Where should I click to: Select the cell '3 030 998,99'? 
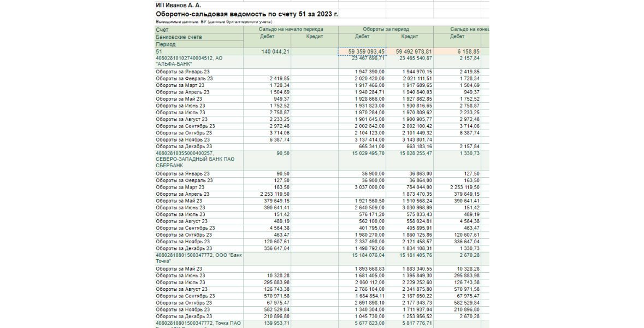410,208
